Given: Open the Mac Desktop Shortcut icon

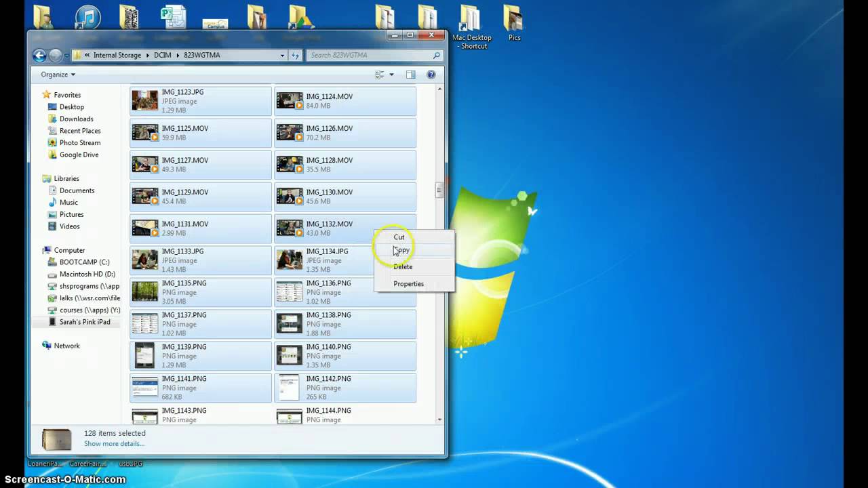Looking at the screenshot, I should pyautogui.click(x=471, y=27).
